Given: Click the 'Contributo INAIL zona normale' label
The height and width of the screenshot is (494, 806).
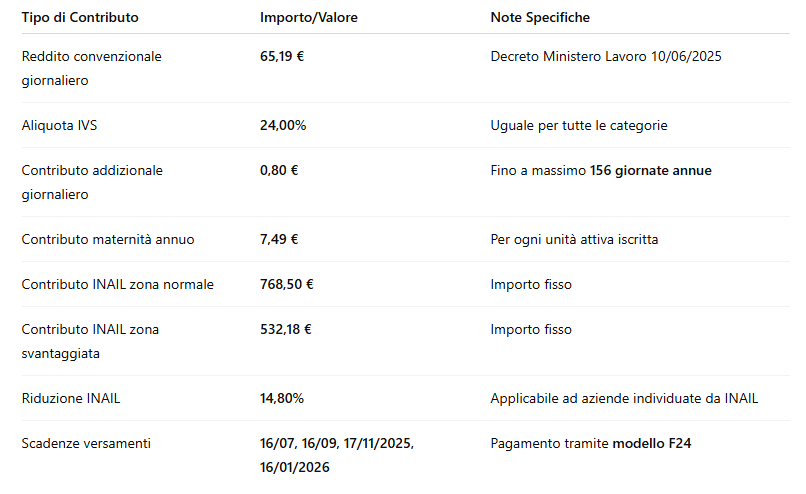Looking at the screenshot, I should tap(117, 285).
